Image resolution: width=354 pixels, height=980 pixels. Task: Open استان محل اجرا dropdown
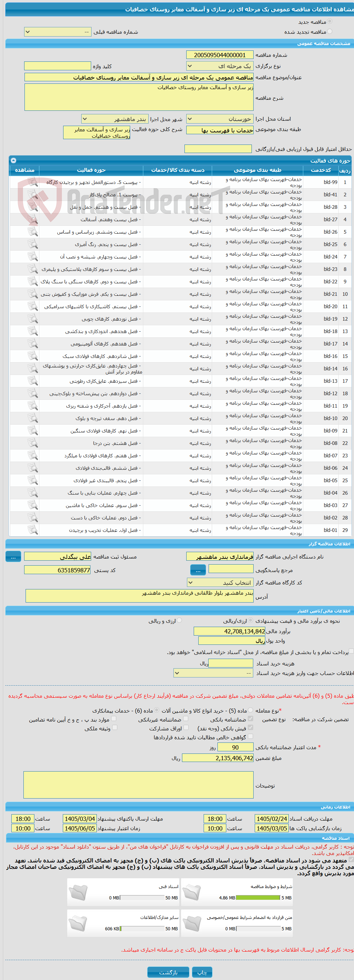(220, 119)
